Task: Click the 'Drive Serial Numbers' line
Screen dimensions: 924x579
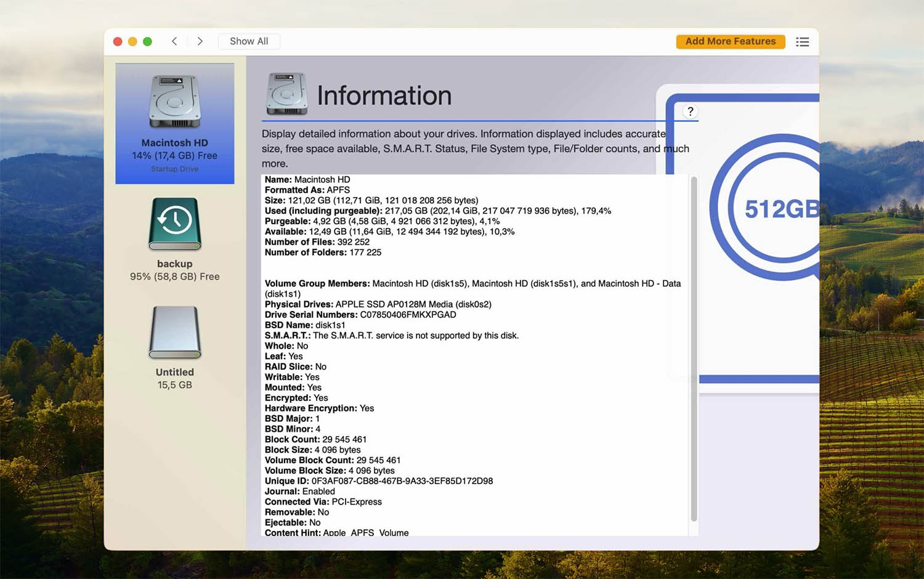Action: point(360,315)
